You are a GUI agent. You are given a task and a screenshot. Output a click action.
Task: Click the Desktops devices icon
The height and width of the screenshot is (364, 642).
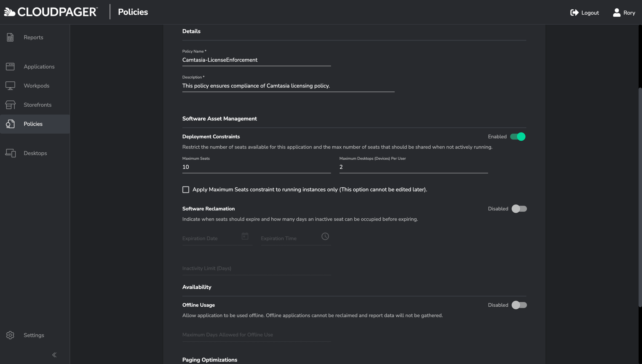click(x=11, y=153)
